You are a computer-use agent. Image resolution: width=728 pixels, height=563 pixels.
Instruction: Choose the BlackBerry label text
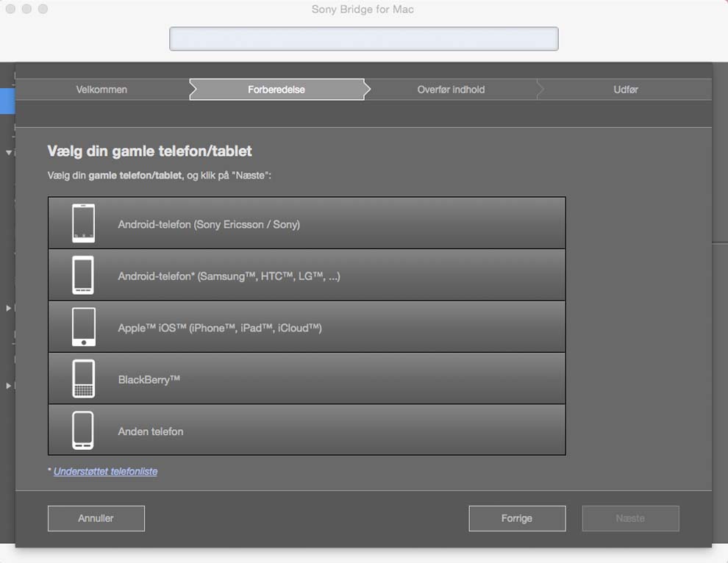[x=149, y=380]
